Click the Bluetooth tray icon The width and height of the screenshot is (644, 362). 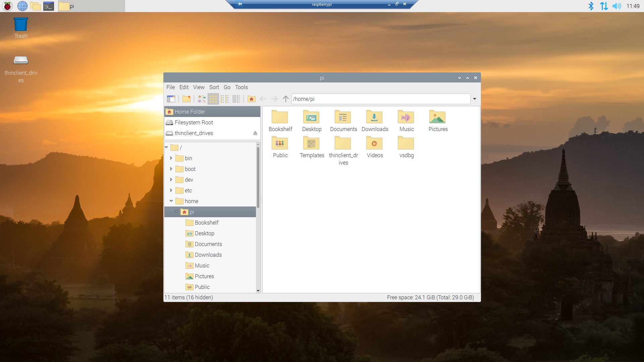[x=591, y=6]
